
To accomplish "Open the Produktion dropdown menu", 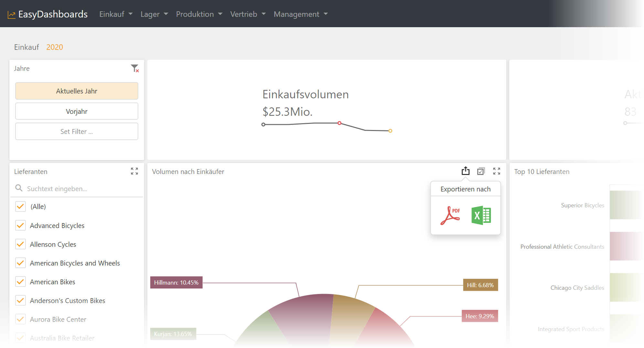I will (199, 14).
